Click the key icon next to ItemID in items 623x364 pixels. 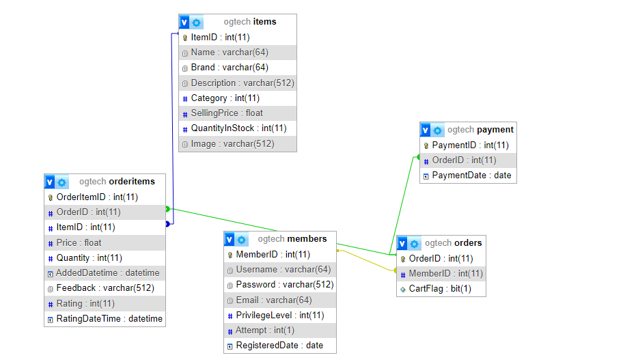(184, 38)
